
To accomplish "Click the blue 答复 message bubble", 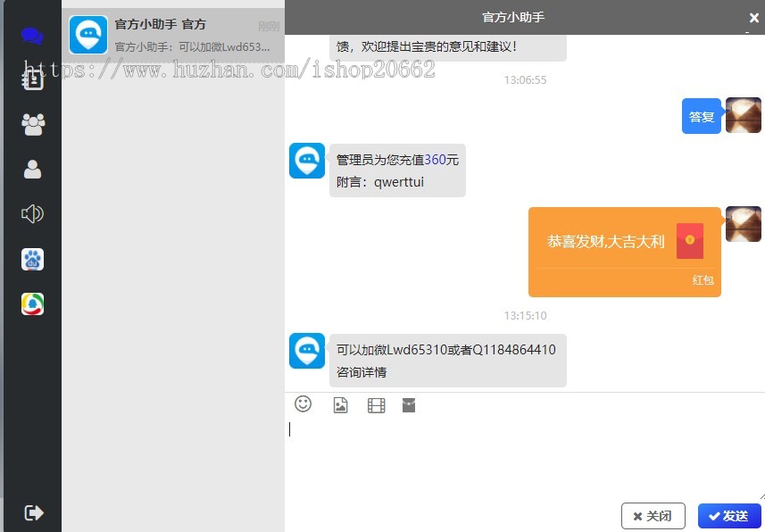I will 701,117.
